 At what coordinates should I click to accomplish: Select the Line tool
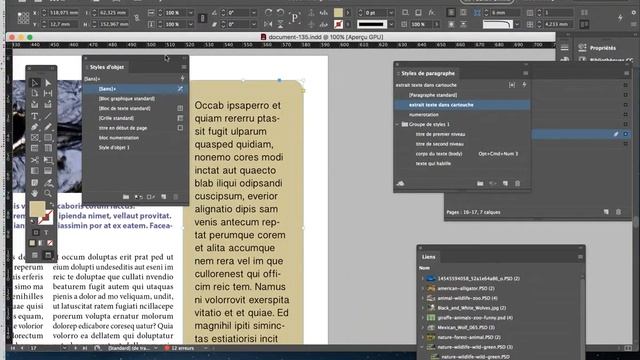pyautogui.click(x=48, y=116)
